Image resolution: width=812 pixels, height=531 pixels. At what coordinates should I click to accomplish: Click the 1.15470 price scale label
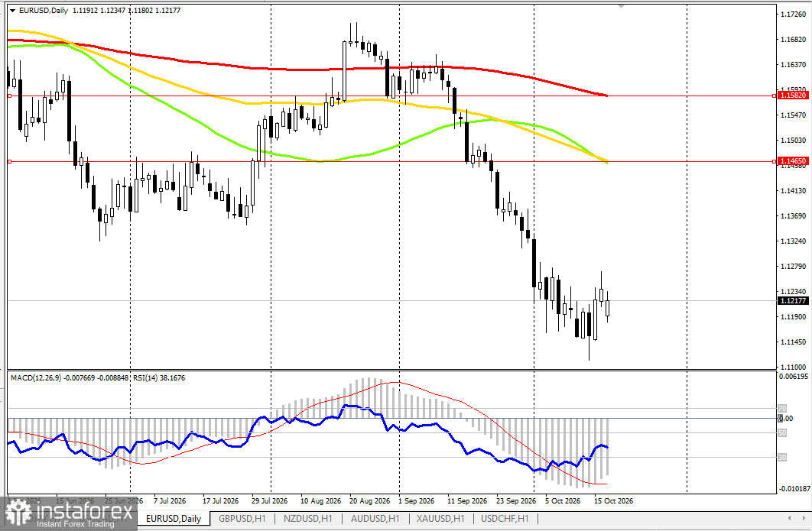click(x=793, y=115)
